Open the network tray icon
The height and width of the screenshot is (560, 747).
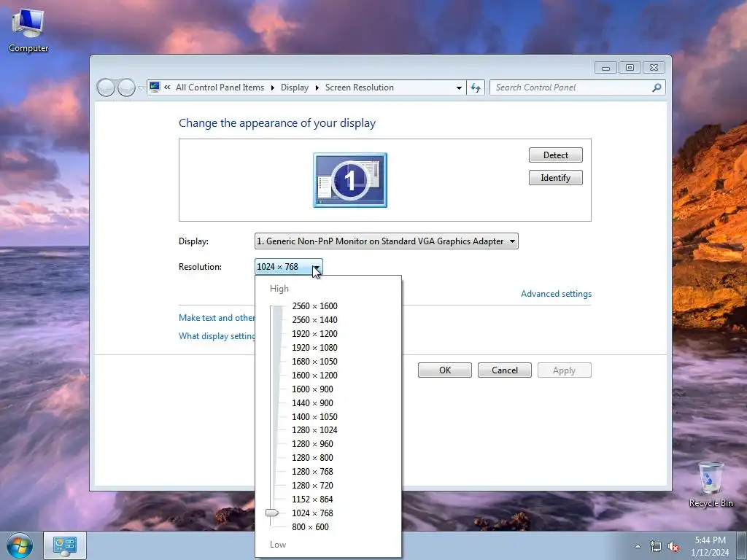coord(656,546)
